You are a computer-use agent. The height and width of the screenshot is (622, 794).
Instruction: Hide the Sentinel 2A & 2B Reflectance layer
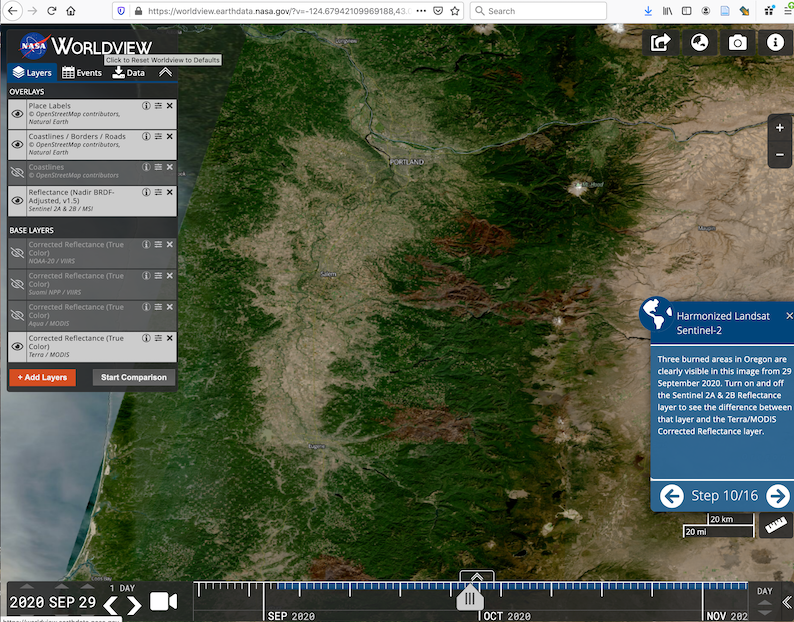pyautogui.click(x=17, y=201)
